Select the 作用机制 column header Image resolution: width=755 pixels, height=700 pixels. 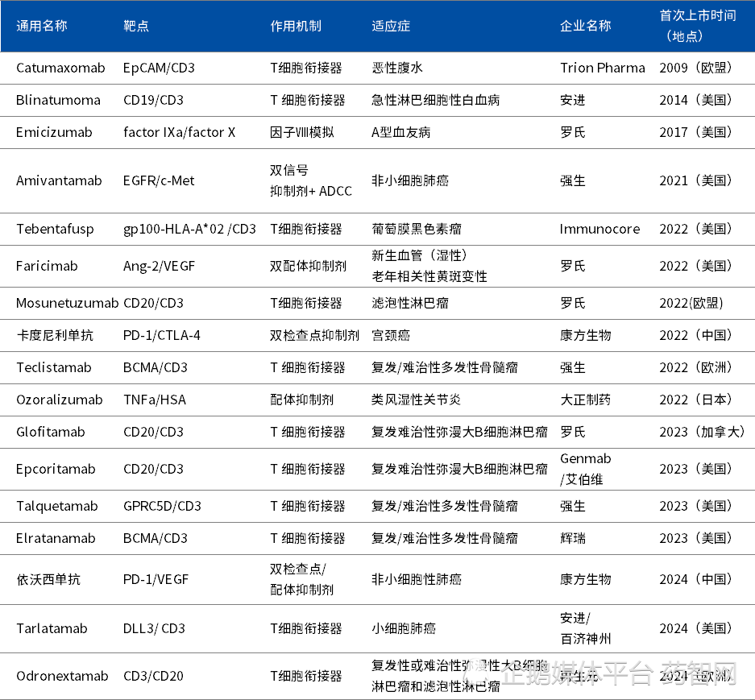295,26
